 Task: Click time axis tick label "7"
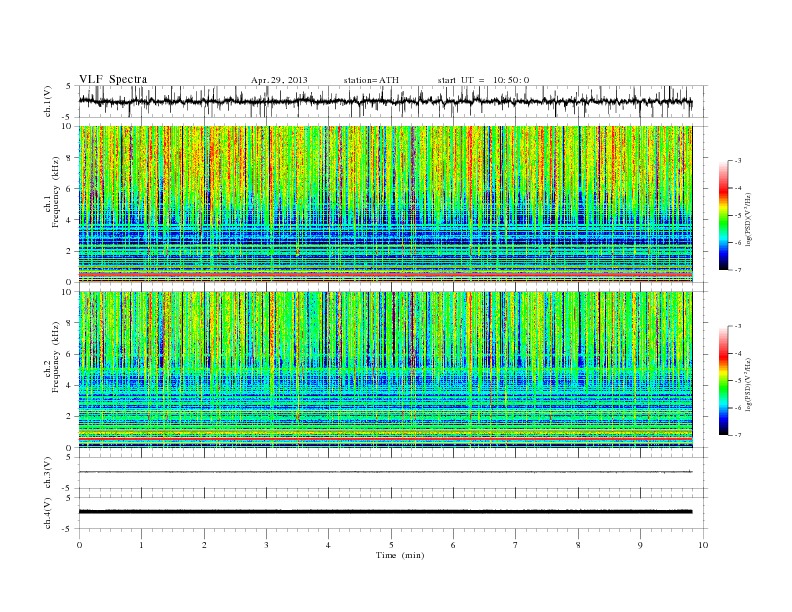(516, 545)
